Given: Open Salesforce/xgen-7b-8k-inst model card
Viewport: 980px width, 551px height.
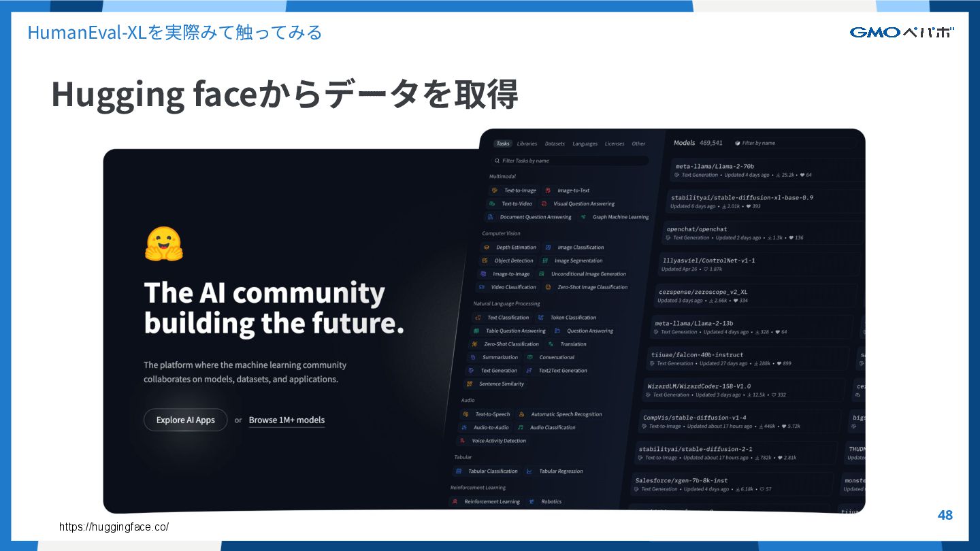Looking at the screenshot, I should point(732,484).
